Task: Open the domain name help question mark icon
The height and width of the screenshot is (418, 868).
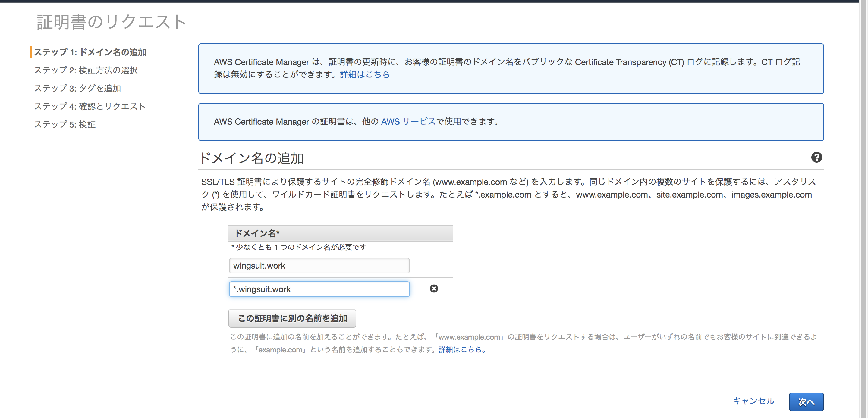Action: (x=817, y=157)
